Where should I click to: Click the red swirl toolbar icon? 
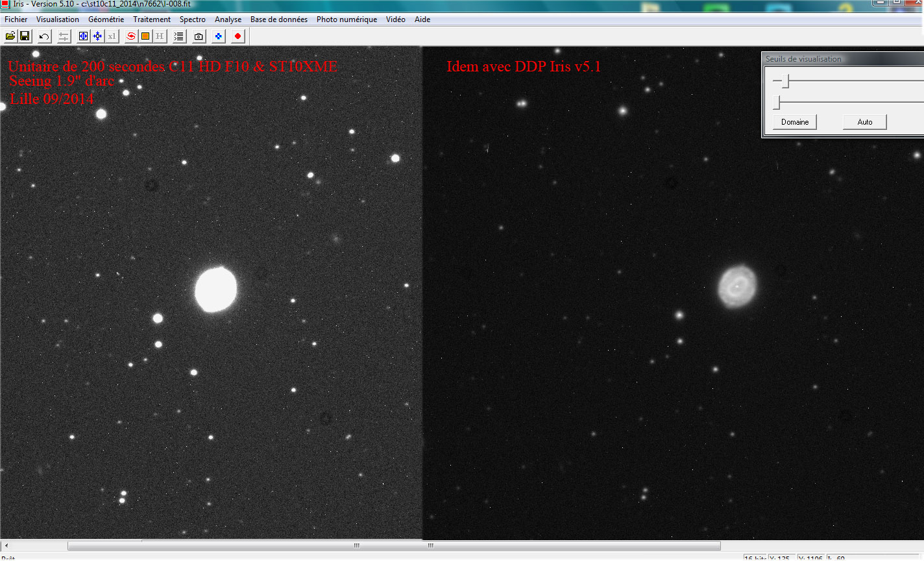pos(131,36)
